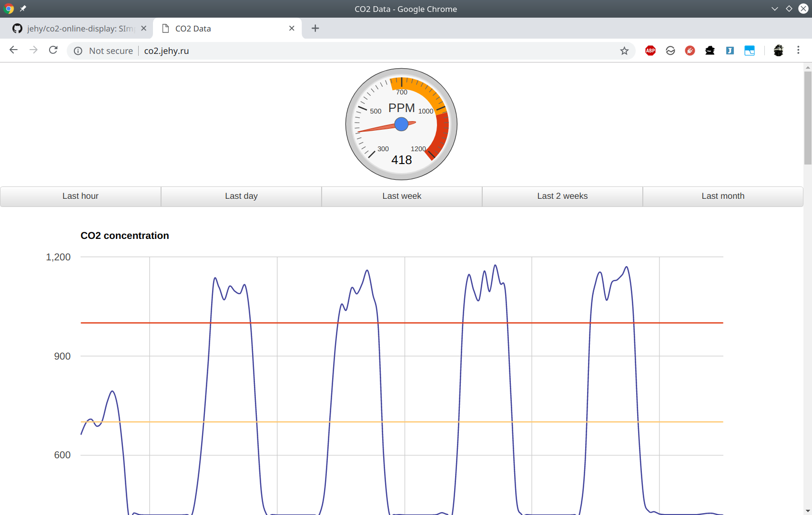The height and width of the screenshot is (515, 812).
Task: Click the Chrome logo in the title bar
Action: [x=9, y=9]
